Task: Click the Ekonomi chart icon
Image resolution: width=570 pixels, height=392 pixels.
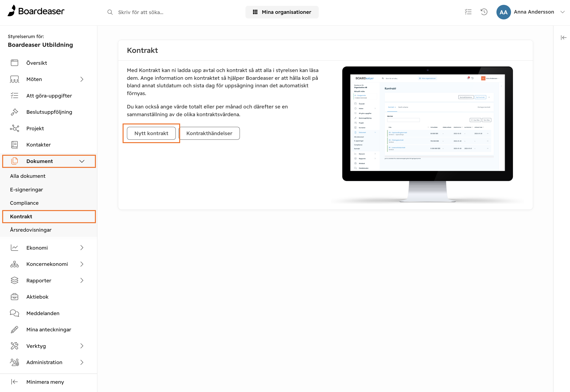Action: point(15,248)
